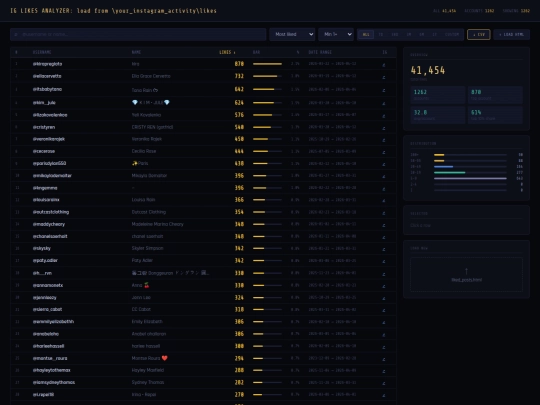Open Instagram link icon for @ellacervetto row

[x=384, y=77]
